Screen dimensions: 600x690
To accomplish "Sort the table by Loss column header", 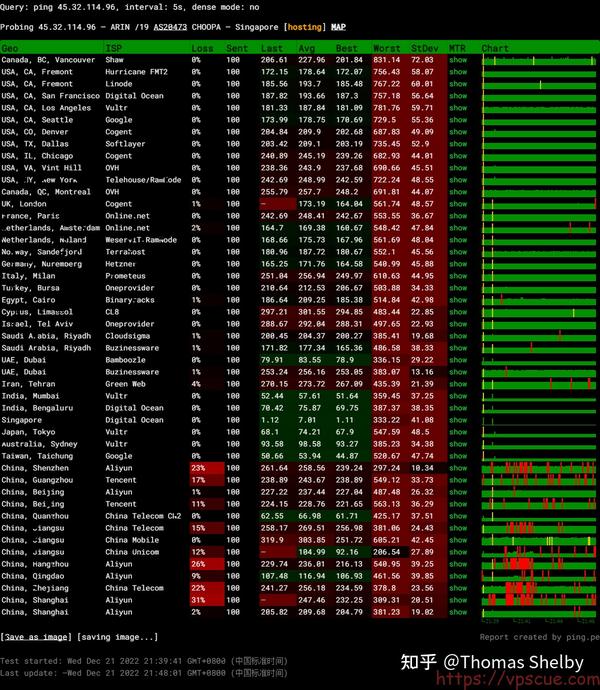I will 202,48.
